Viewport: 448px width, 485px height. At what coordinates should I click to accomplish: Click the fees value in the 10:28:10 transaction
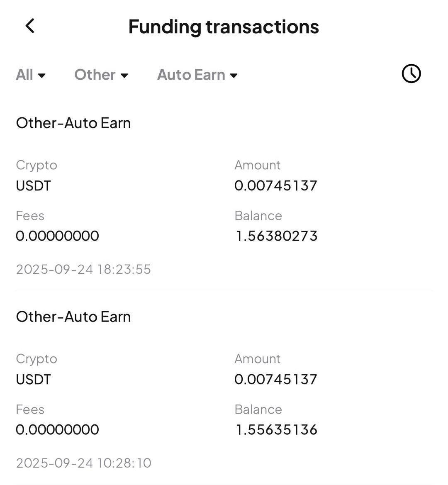(57, 430)
